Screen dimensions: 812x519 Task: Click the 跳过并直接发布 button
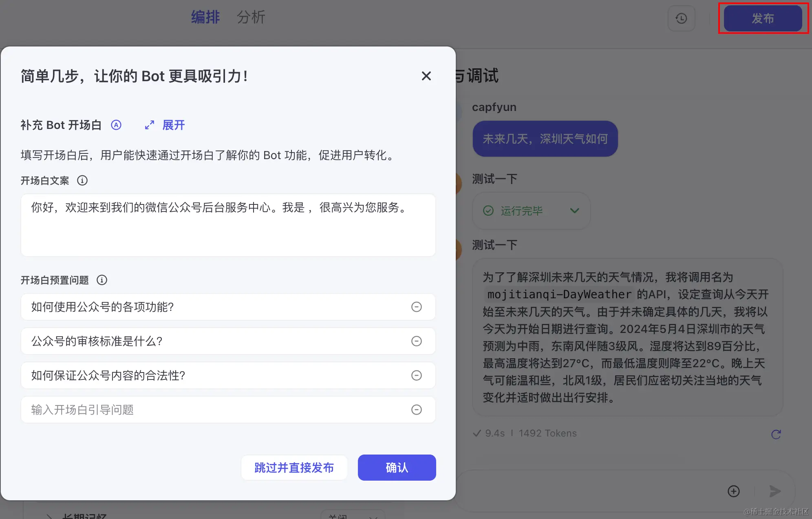294,468
